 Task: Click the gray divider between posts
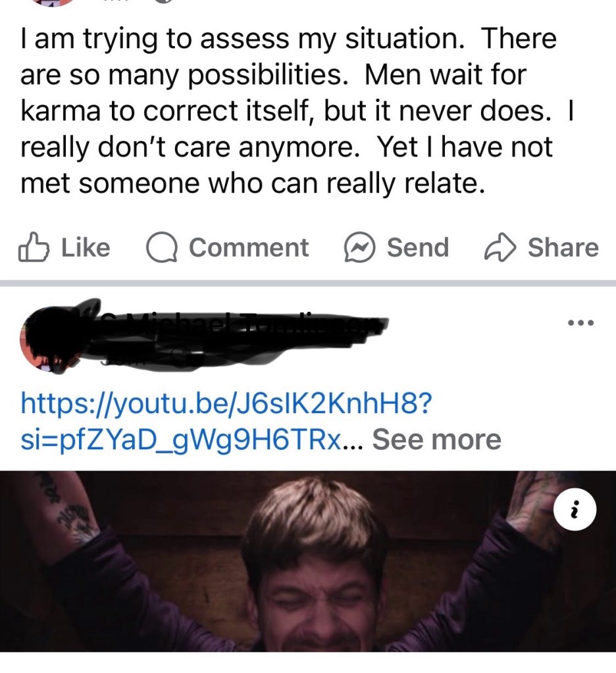pyautogui.click(x=308, y=284)
